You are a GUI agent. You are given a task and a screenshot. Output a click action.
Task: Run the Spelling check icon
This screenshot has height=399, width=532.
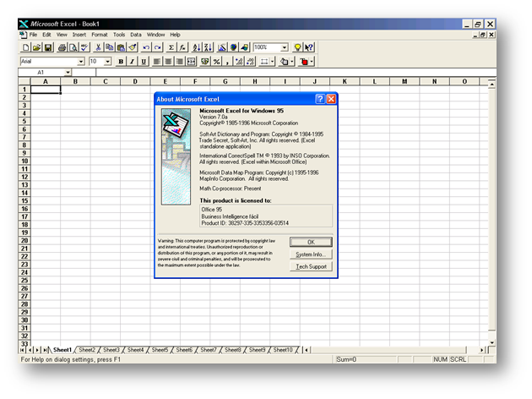tap(84, 47)
